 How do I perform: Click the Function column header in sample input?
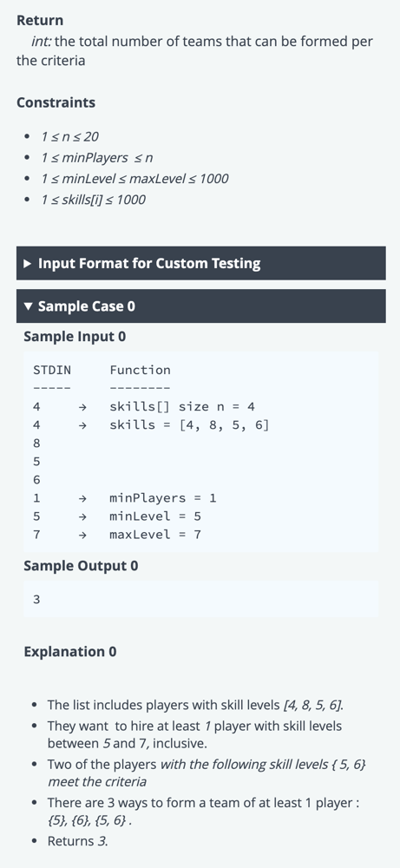(x=140, y=371)
